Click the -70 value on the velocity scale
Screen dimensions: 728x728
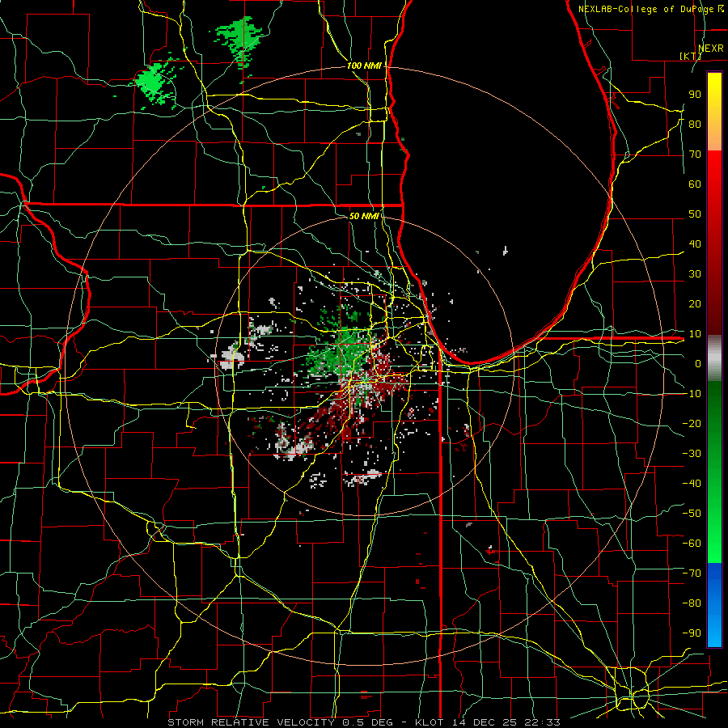(692, 574)
